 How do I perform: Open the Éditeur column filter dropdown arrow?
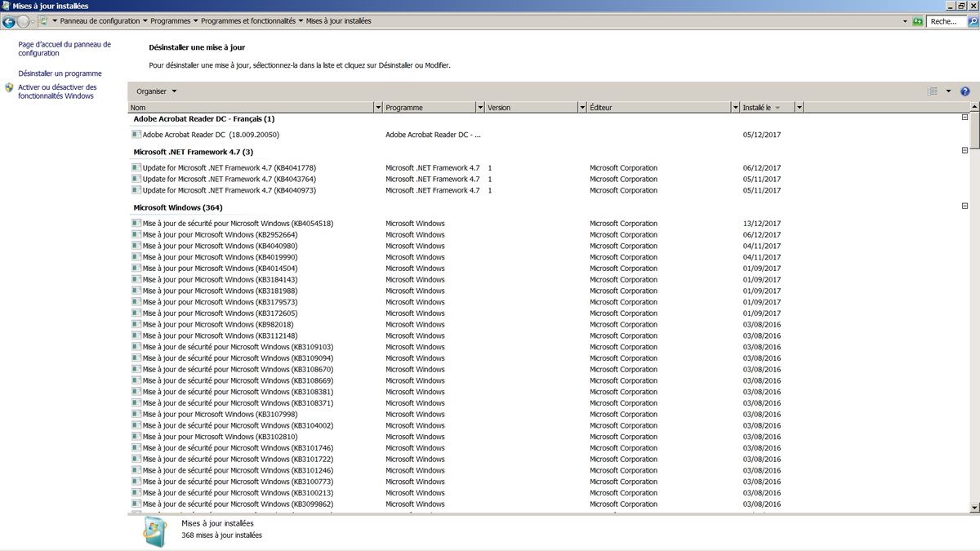pyautogui.click(x=734, y=108)
